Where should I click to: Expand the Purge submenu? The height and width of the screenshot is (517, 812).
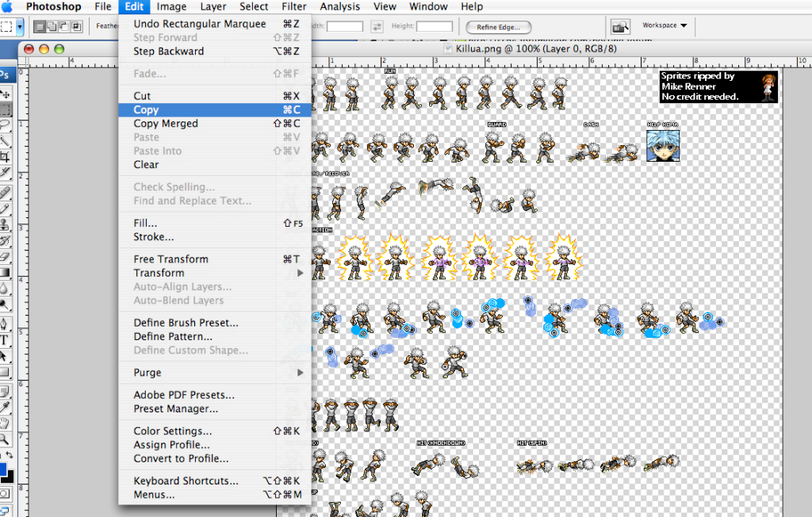pyautogui.click(x=215, y=373)
